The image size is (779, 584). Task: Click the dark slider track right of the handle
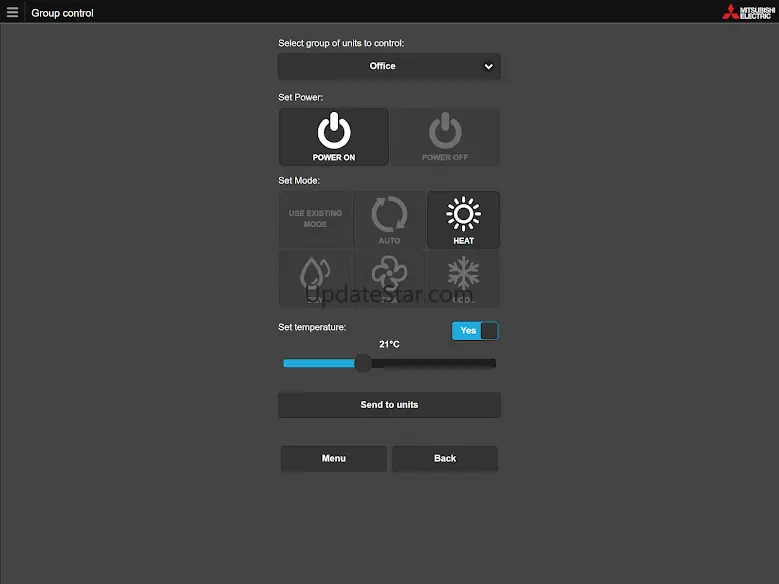tap(434, 363)
